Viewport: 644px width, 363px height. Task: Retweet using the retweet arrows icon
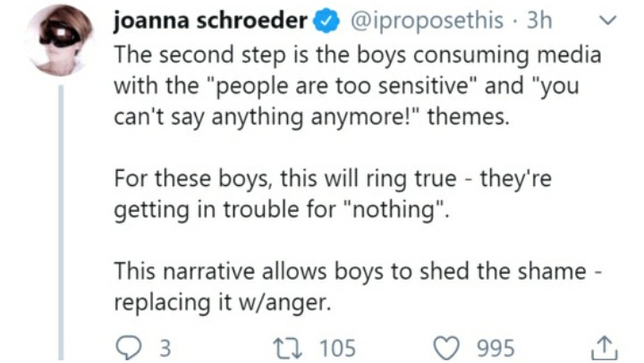point(288,348)
